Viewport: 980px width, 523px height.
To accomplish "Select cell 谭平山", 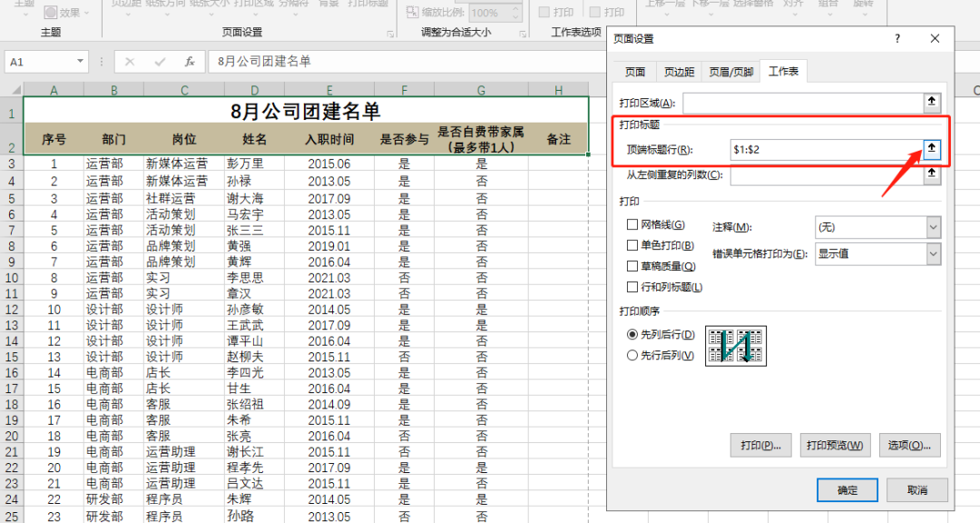I will pos(254,341).
